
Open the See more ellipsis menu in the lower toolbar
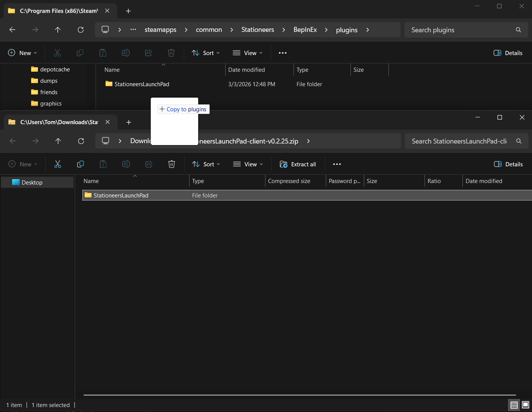pos(336,164)
